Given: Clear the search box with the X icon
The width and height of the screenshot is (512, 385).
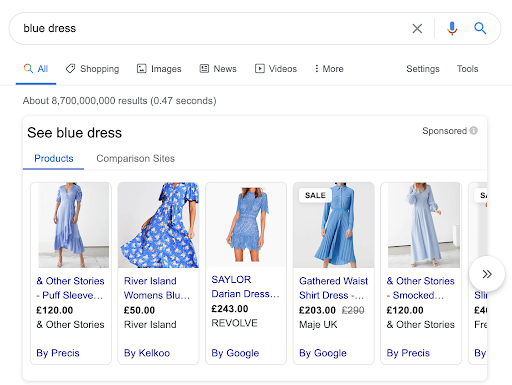Looking at the screenshot, I should pos(417,28).
